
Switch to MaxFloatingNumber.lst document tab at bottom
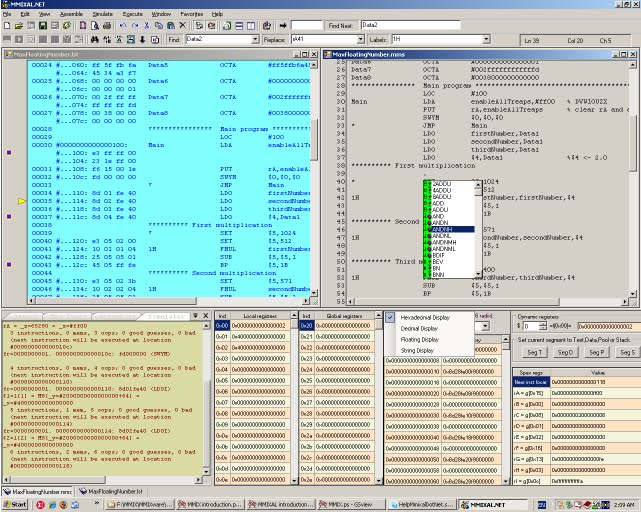click(111, 492)
